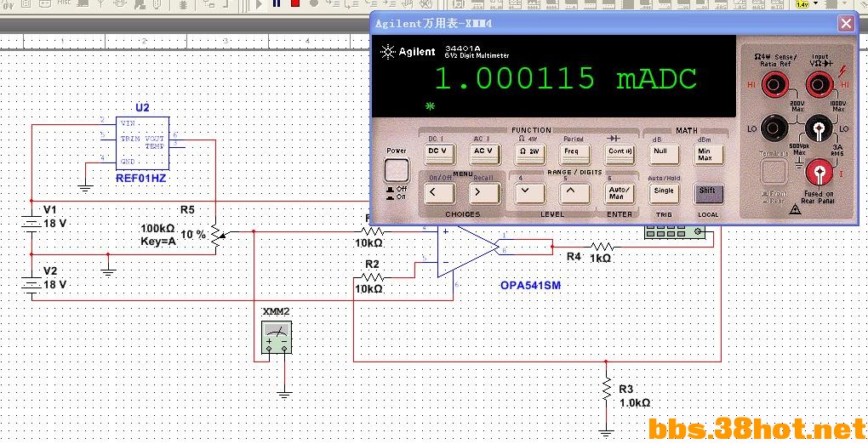The image size is (868, 444).
Task: Click the red current I terminal
Action: click(x=819, y=172)
